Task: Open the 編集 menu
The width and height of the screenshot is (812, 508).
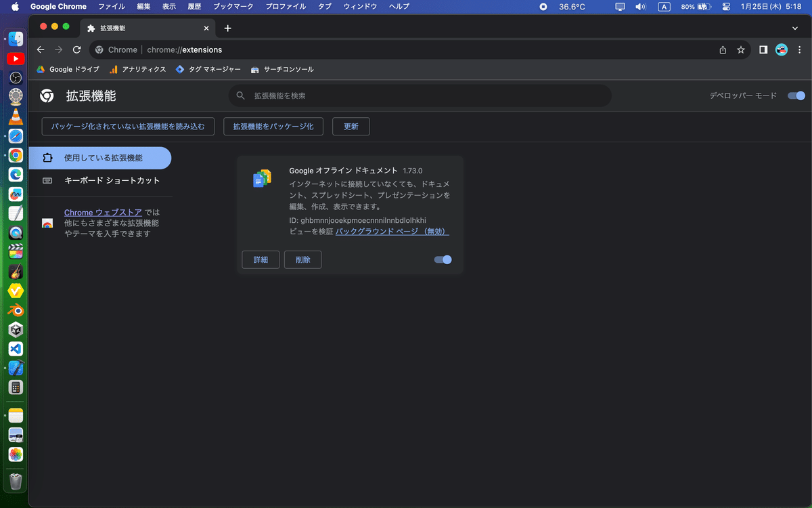Action: click(144, 6)
